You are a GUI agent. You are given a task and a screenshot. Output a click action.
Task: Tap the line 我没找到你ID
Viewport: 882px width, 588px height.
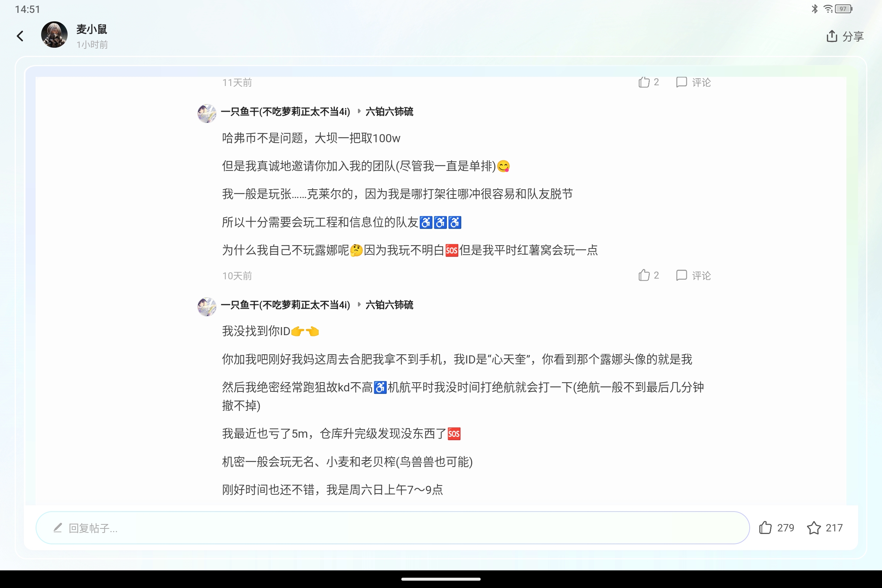tap(270, 331)
